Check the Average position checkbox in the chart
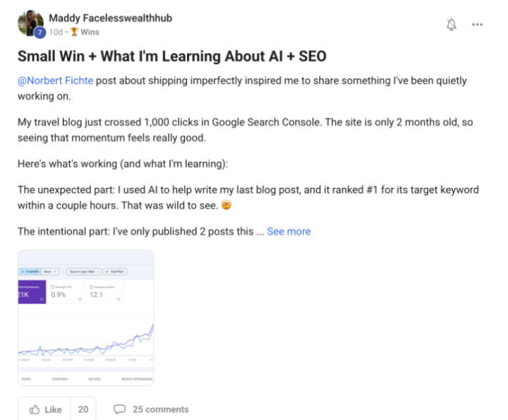 pyautogui.click(x=92, y=287)
